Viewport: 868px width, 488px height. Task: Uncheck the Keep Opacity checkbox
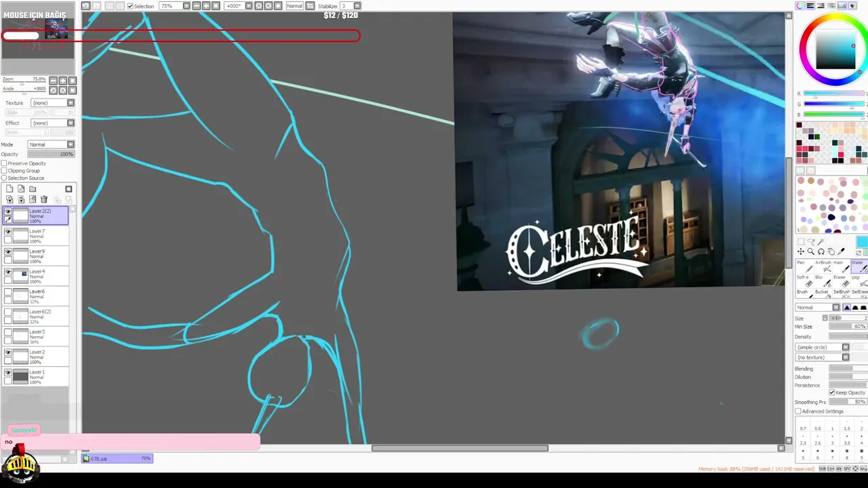tap(832, 392)
